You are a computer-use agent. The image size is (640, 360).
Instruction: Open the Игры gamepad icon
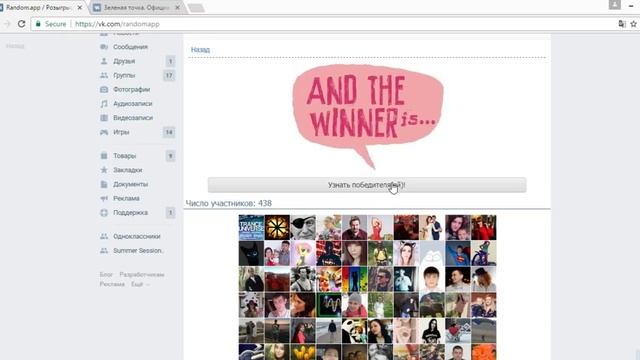click(x=104, y=132)
